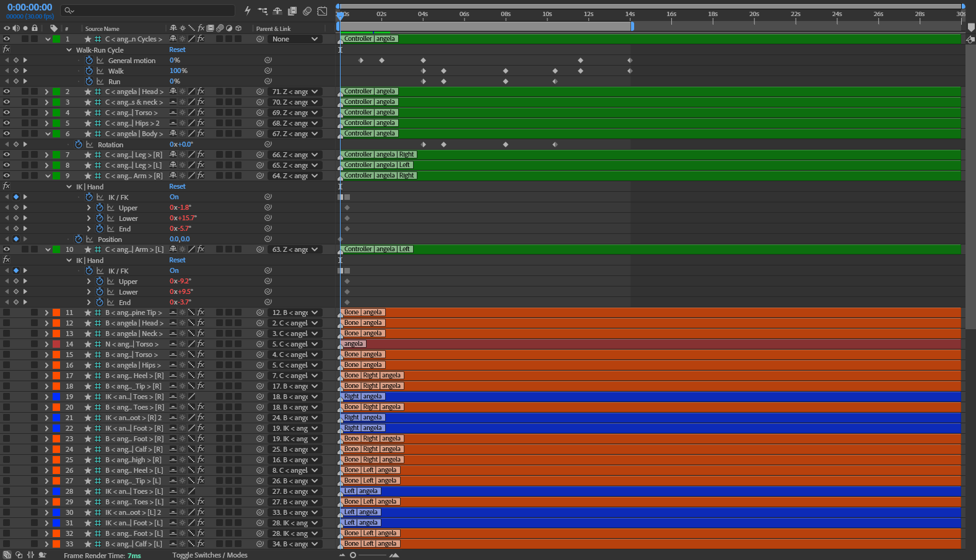Click the timeline zoom slider at bottom

(369, 555)
